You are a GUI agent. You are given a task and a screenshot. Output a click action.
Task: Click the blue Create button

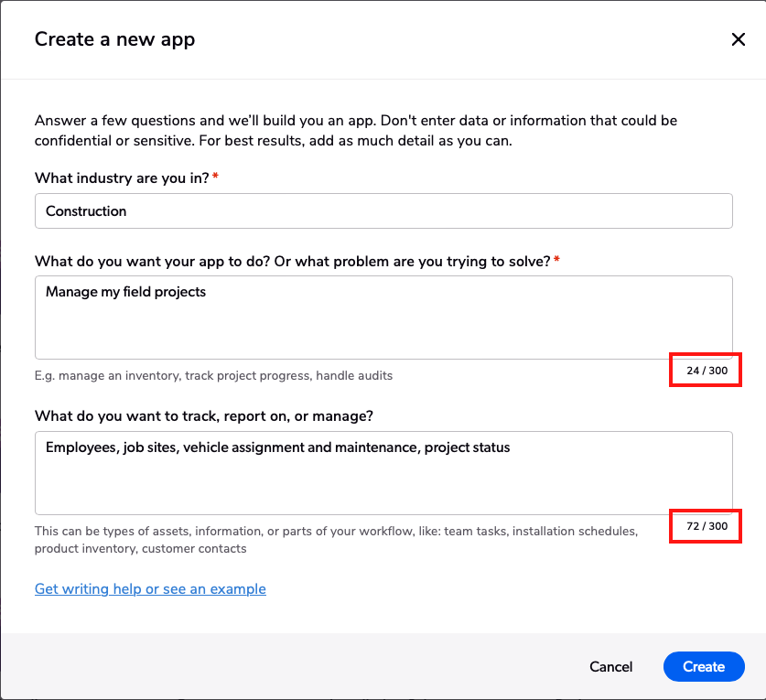coord(704,667)
